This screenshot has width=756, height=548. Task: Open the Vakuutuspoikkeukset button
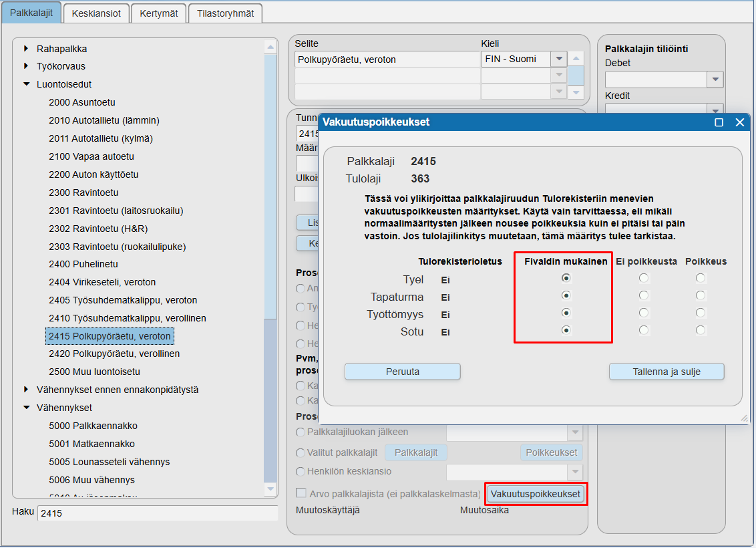(535, 494)
